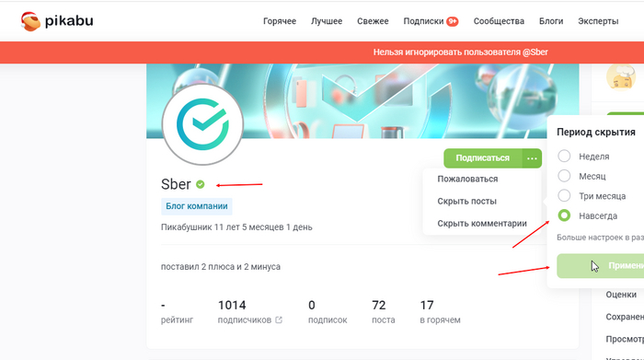Click the user avatar in the right sidebar
The image size is (644, 360).
click(x=621, y=76)
